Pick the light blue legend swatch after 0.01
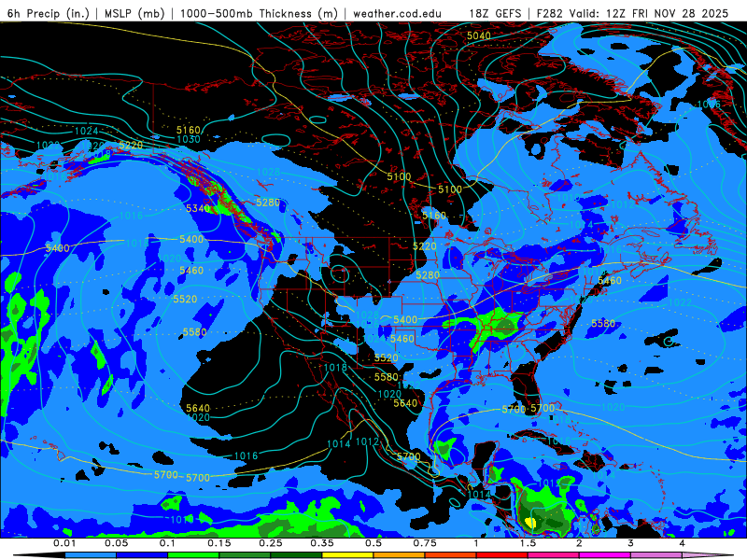Screen dimensions: 747x560 [91, 555]
